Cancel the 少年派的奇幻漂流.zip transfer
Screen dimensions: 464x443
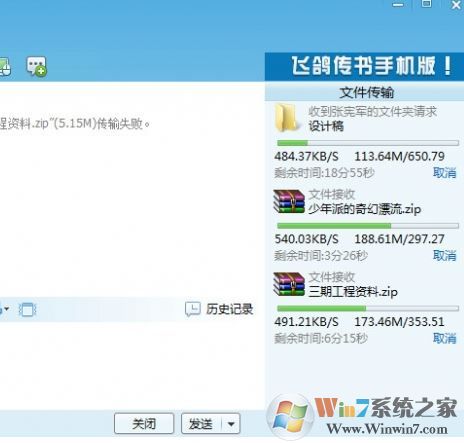[444, 256]
